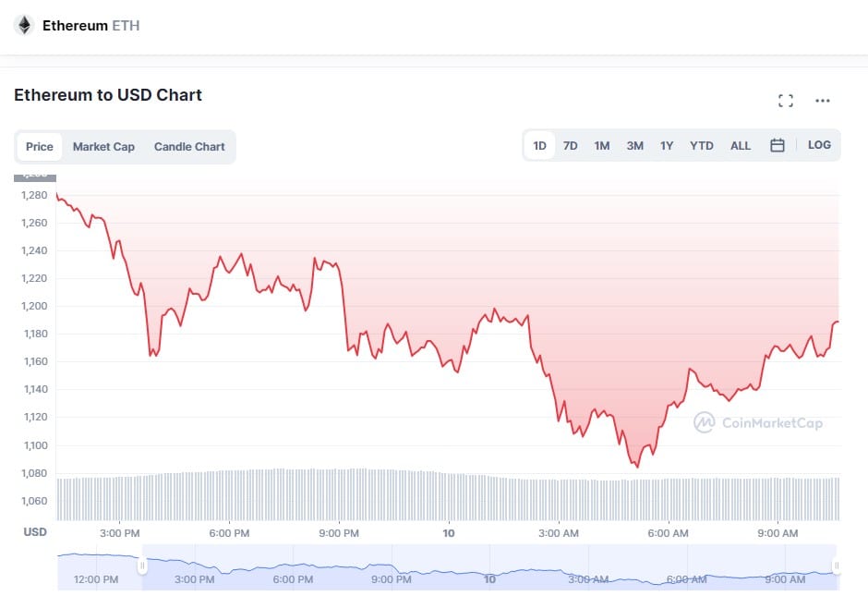Click the Ethereum diamond logo icon
The image size is (868, 596).
tap(24, 25)
